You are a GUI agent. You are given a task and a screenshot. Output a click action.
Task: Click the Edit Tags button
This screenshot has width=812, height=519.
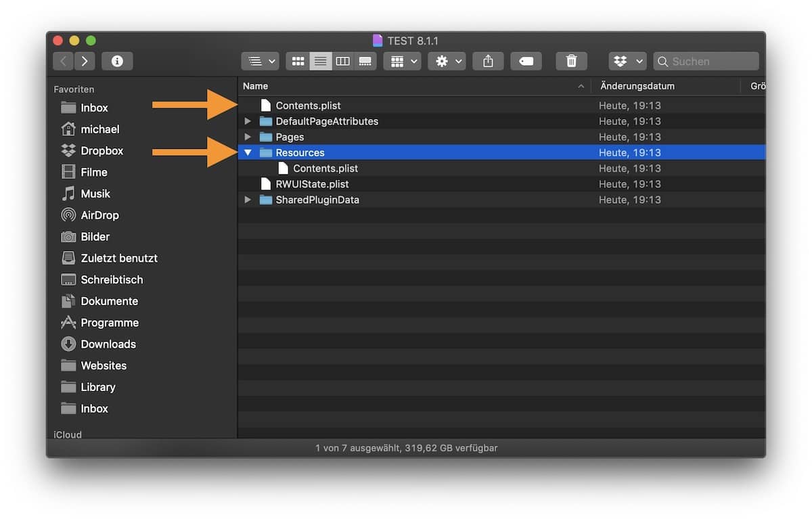click(x=526, y=61)
